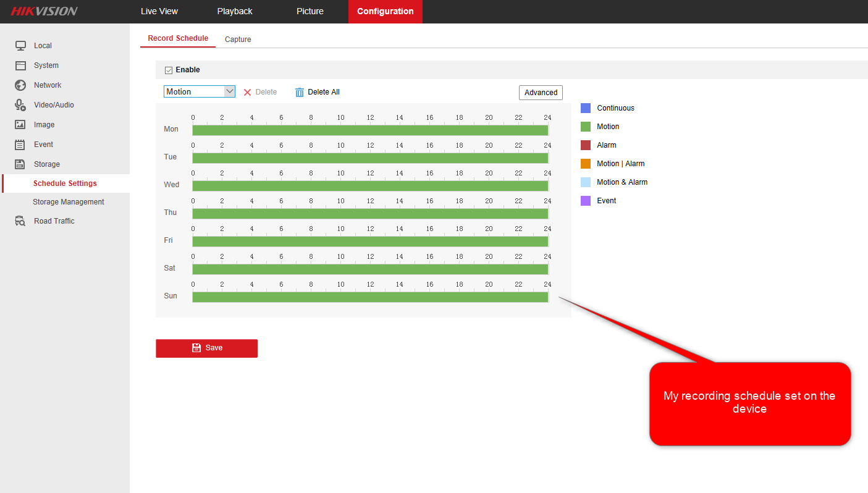Image resolution: width=868 pixels, height=493 pixels.
Task: Select Storage Management in sidebar
Action: click(69, 202)
